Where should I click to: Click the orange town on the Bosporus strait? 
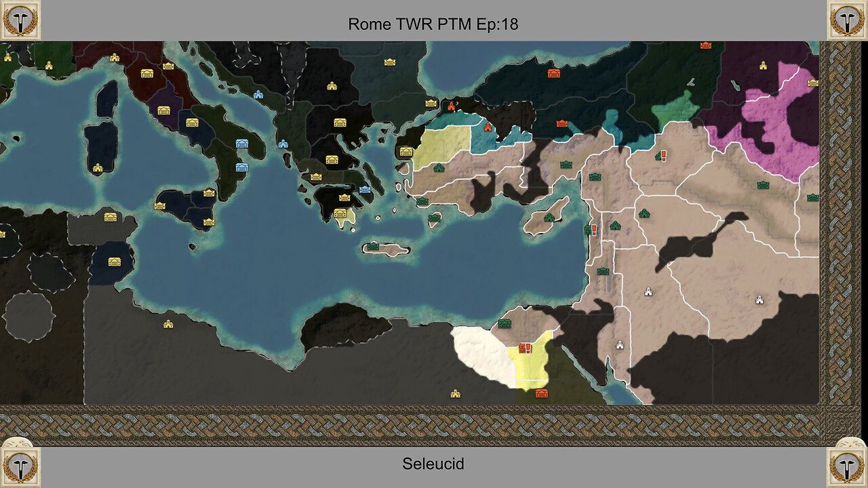[x=450, y=106]
